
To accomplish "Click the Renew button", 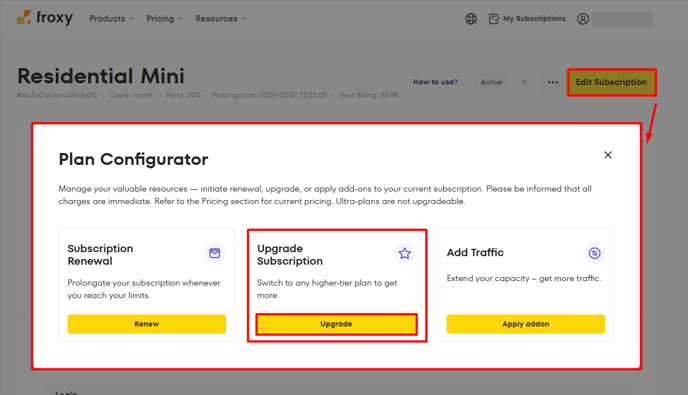I will [x=147, y=324].
